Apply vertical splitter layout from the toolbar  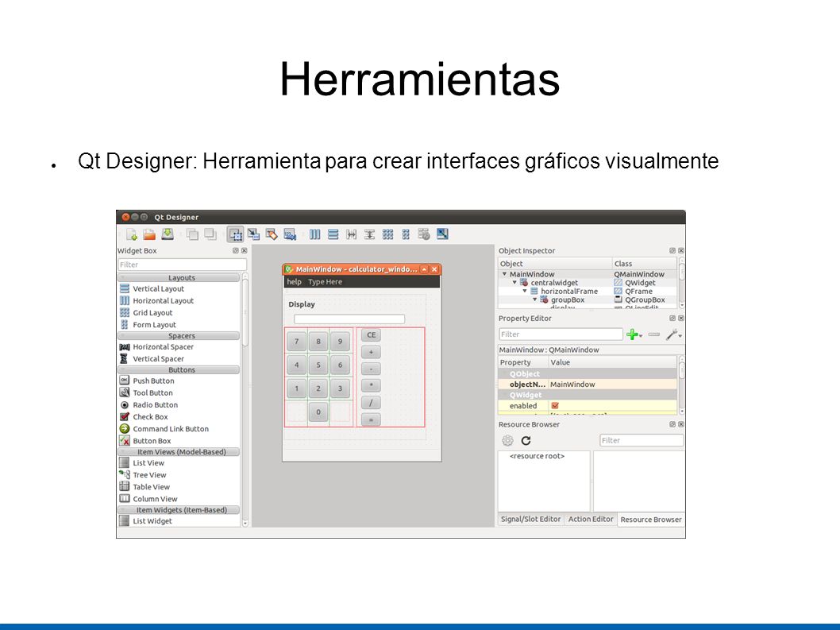[x=370, y=234]
